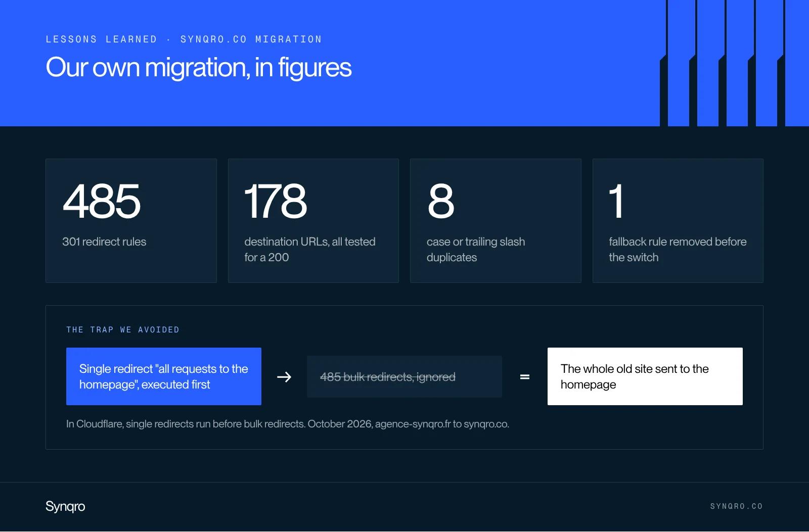Click the white 'The whole old site sent to the homepage' box
The height and width of the screenshot is (532, 809).
click(645, 376)
